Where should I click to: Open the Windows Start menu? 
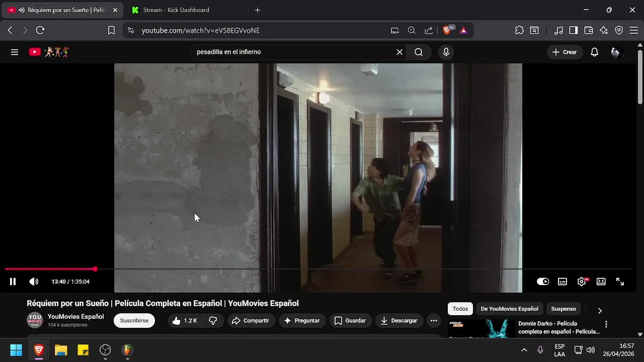[x=16, y=350]
